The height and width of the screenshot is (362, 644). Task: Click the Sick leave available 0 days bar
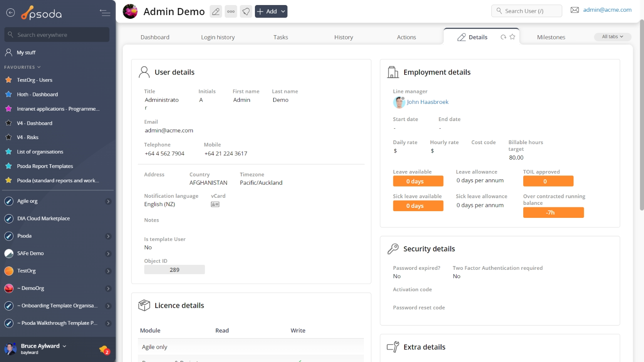click(418, 206)
